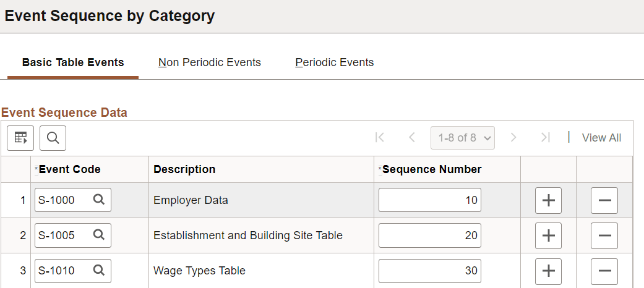Add a row after Employer Data
This screenshot has width=644, height=288.
pyautogui.click(x=548, y=200)
